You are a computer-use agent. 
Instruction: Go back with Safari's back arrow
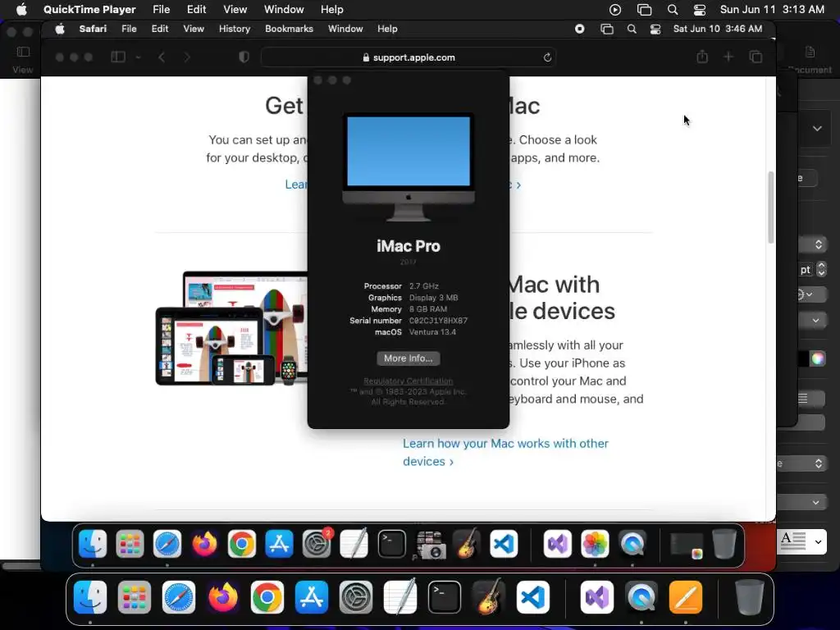click(162, 57)
